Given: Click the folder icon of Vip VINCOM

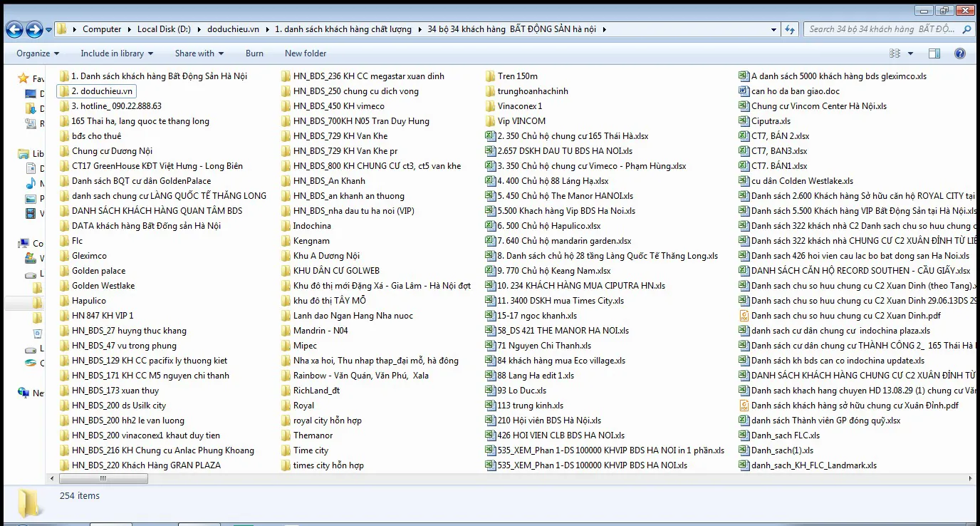Looking at the screenshot, I should [490, 121].
